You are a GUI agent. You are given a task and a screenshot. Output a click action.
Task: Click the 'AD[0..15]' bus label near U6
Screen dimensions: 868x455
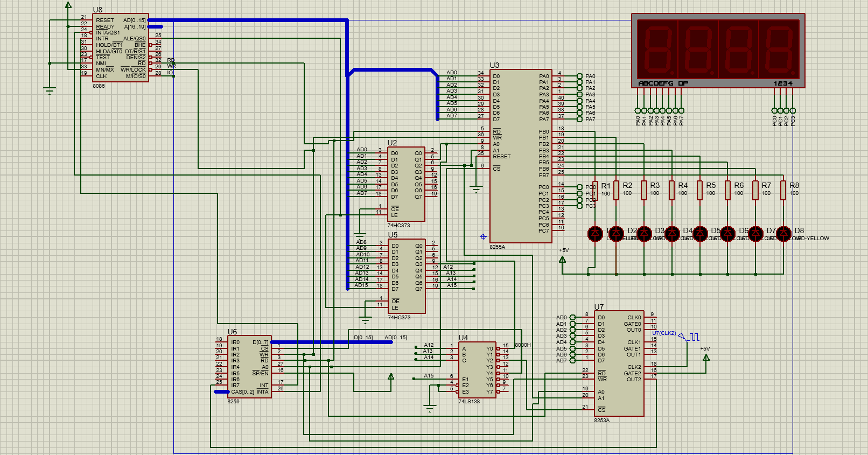coord(396,338)
